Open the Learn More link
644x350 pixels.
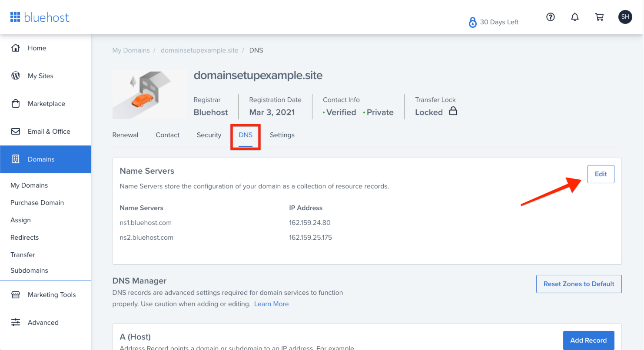pos(271,304)
